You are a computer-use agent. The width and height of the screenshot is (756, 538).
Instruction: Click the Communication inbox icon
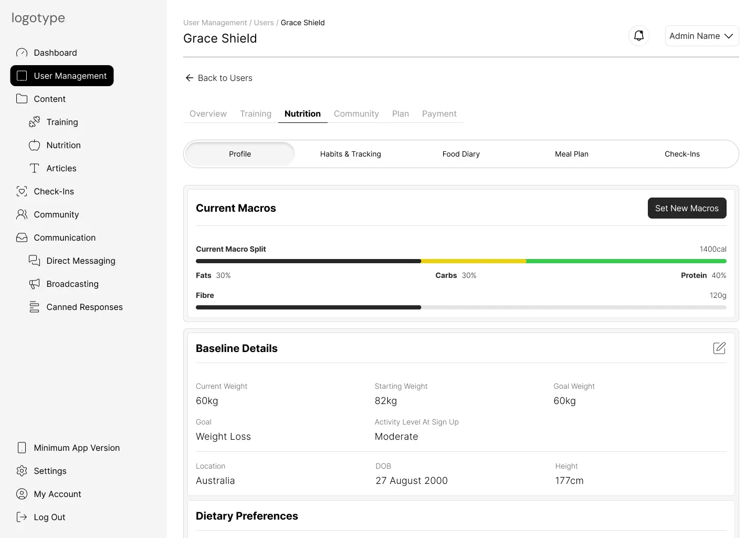(22, 237)
